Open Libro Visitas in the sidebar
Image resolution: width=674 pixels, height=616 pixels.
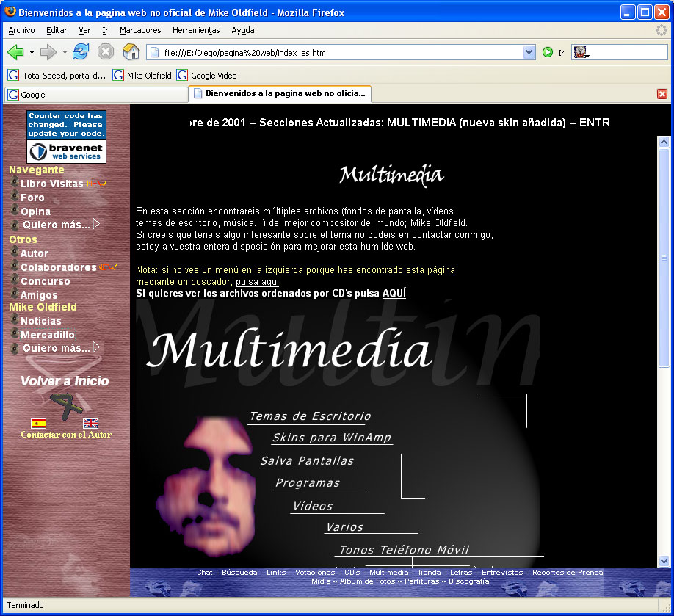tap(52, 184)
